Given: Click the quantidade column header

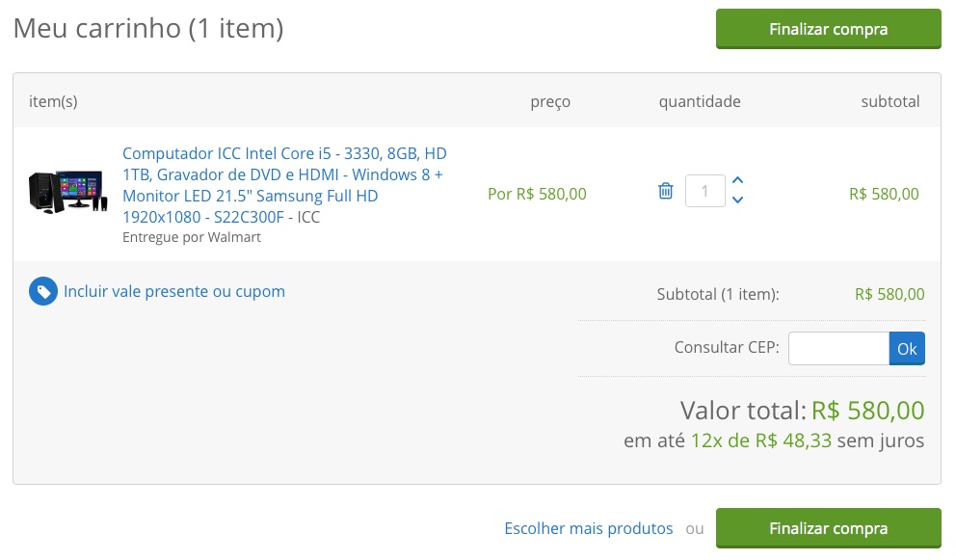Looking at the screenshot, I should 700,101.
